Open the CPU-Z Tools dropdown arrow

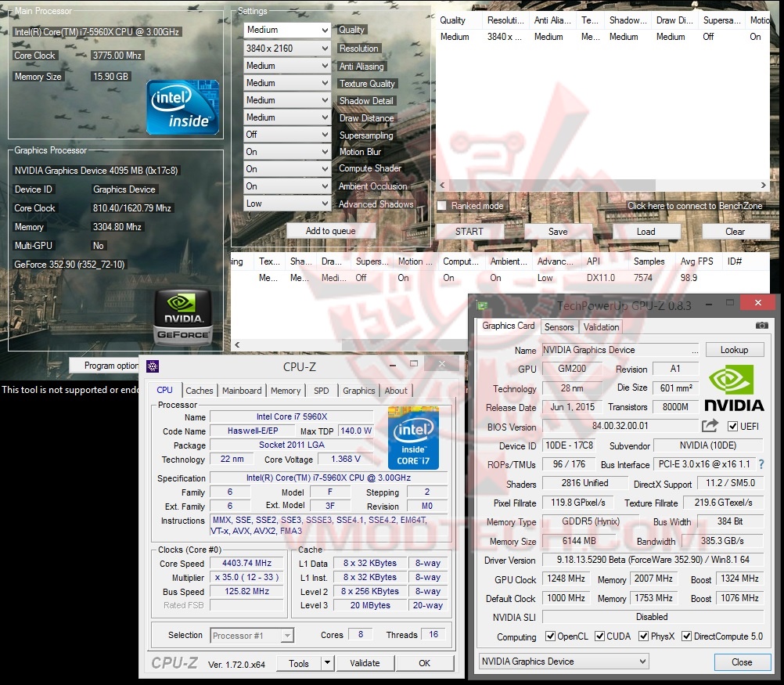(x=327, y=663)
